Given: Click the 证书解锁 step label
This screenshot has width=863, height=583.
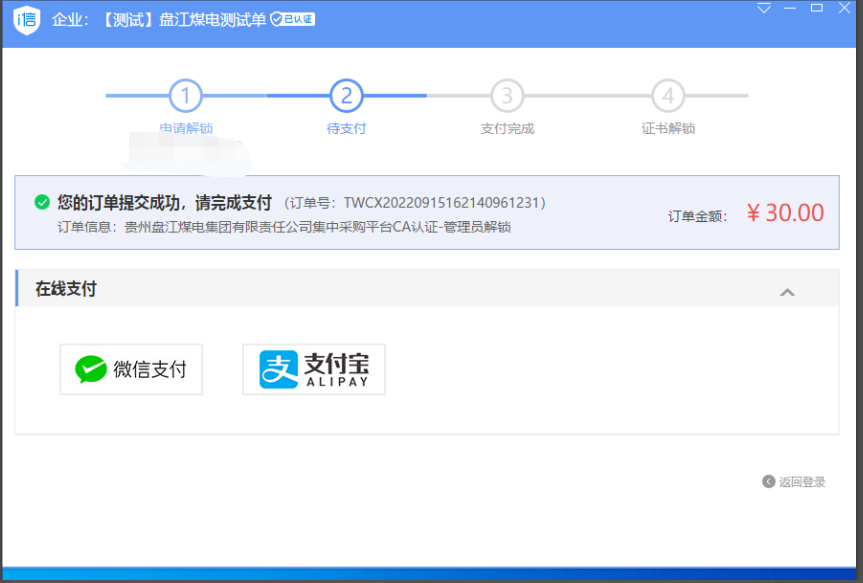Looking at the screenshot, I should pyautogui.click(x=668, y=129).
